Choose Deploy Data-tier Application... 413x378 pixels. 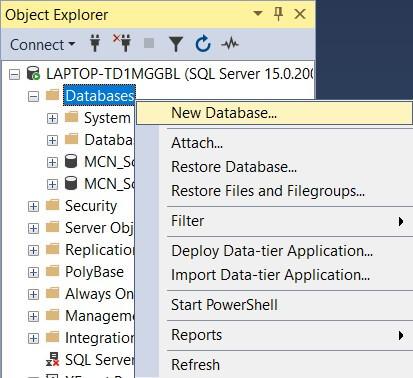pyautogui.click(x=274, y=251)
